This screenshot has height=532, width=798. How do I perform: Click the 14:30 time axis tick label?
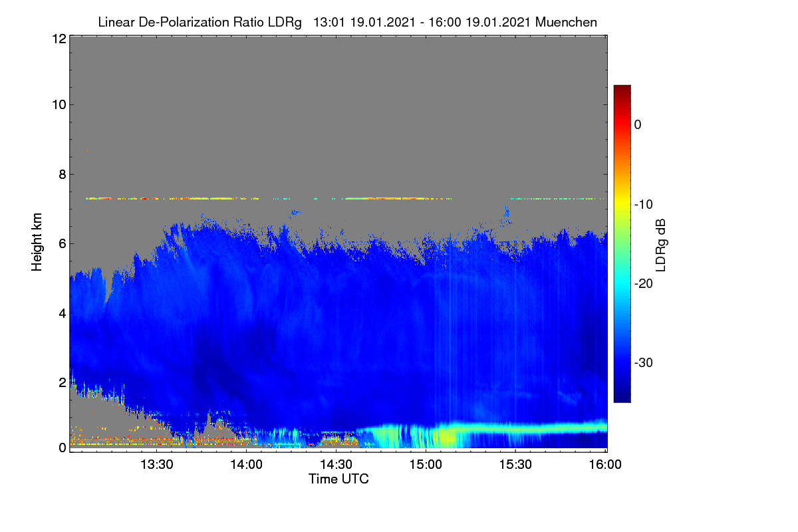click(336, 465)
